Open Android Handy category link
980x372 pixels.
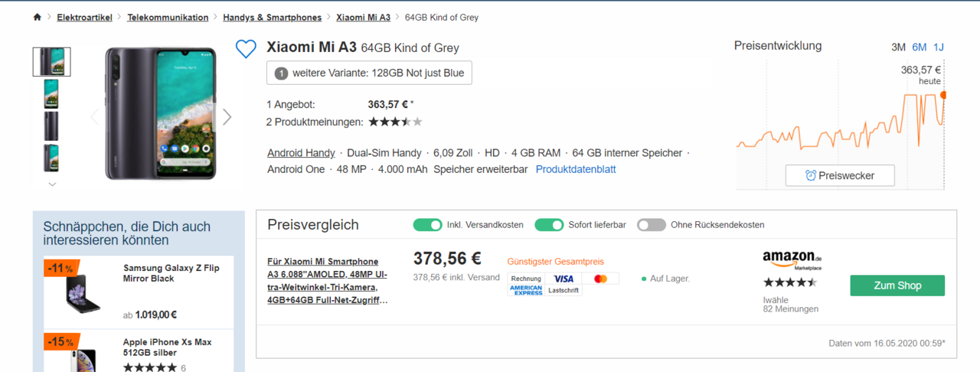[301, 153]
